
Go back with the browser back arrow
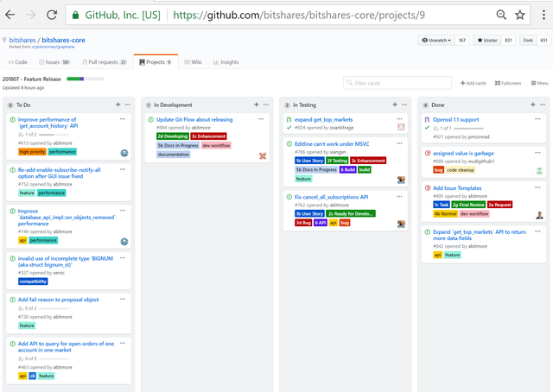(x=10, y=15)
